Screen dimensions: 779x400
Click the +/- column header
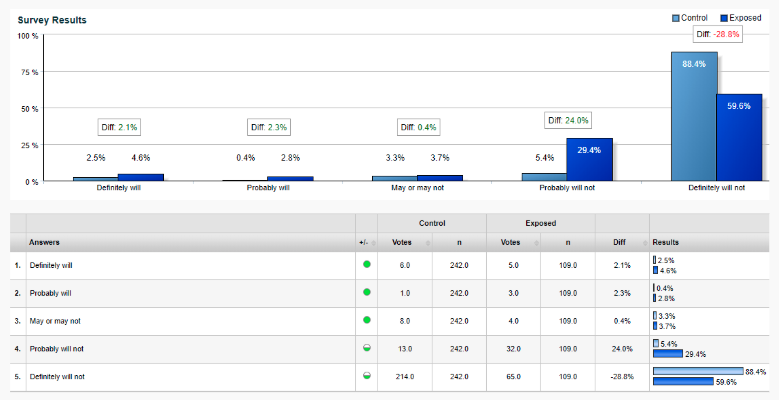(363, 242)
